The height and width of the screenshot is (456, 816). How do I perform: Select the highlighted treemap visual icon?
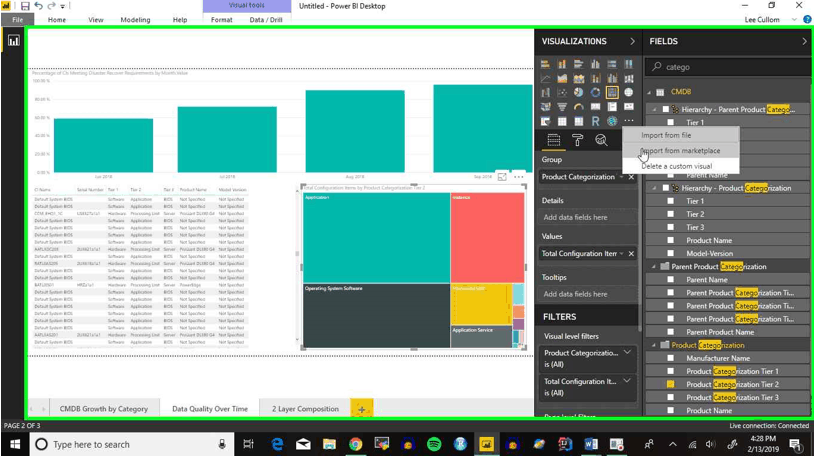(612, 93)
